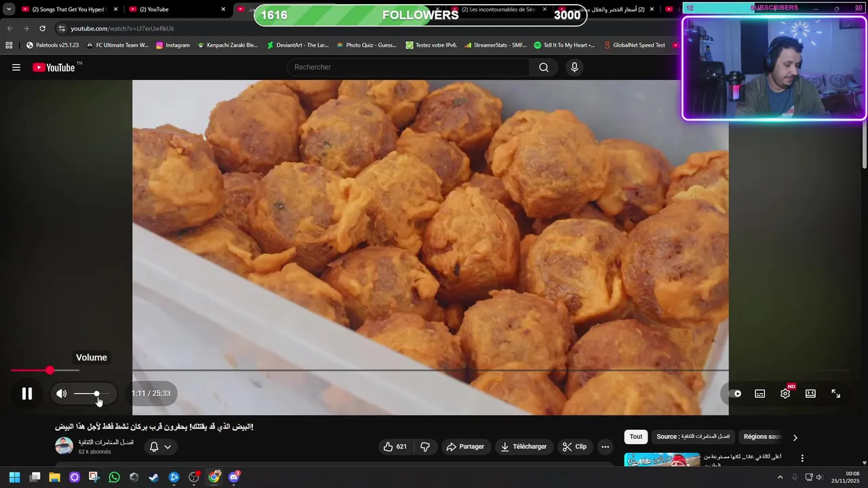Click the Télécharger download button
Image resolution: width=868 pixels, height=488 pixels.
[524, 447]
